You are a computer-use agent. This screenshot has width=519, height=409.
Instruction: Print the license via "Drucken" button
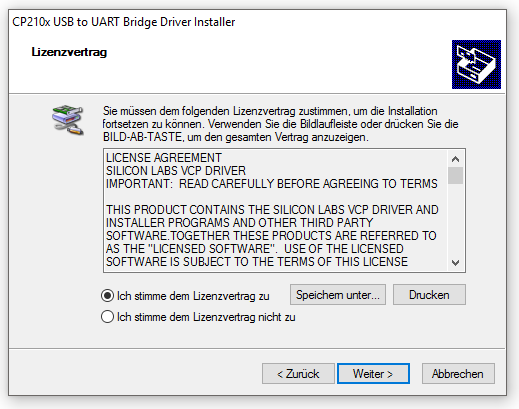pyautogui.click(x=429, y=295)
